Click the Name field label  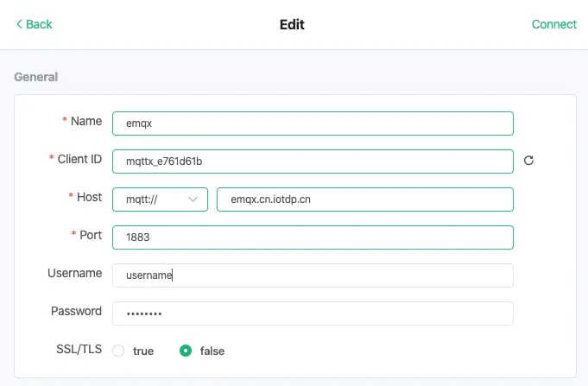pyautogui.click(x=86, y=121)
